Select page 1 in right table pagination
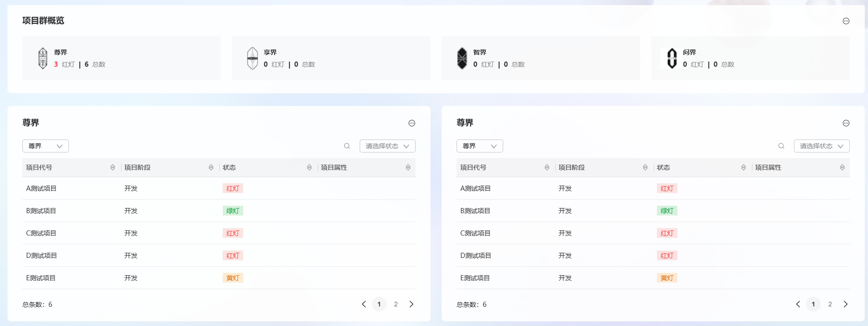 coord(813,304)
